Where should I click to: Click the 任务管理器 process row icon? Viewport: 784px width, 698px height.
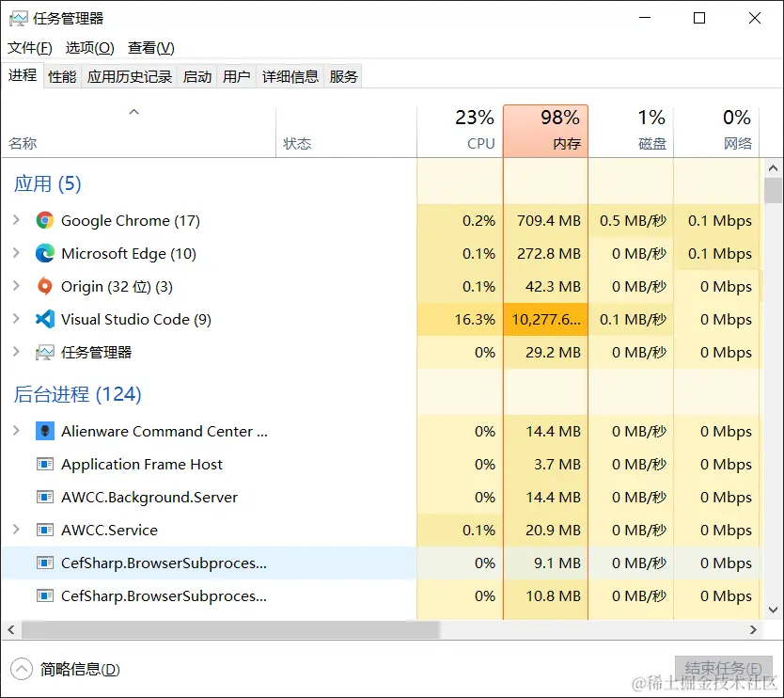point(45,352)
